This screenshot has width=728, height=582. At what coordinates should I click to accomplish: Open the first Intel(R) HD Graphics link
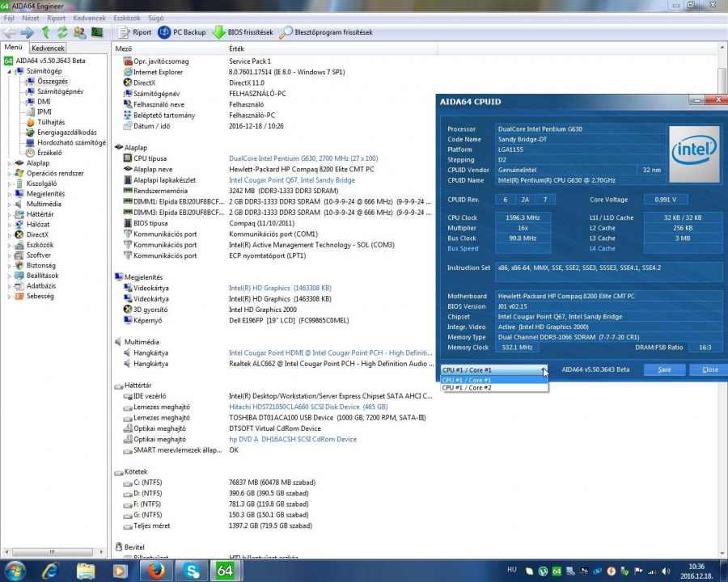click(280, 288)
